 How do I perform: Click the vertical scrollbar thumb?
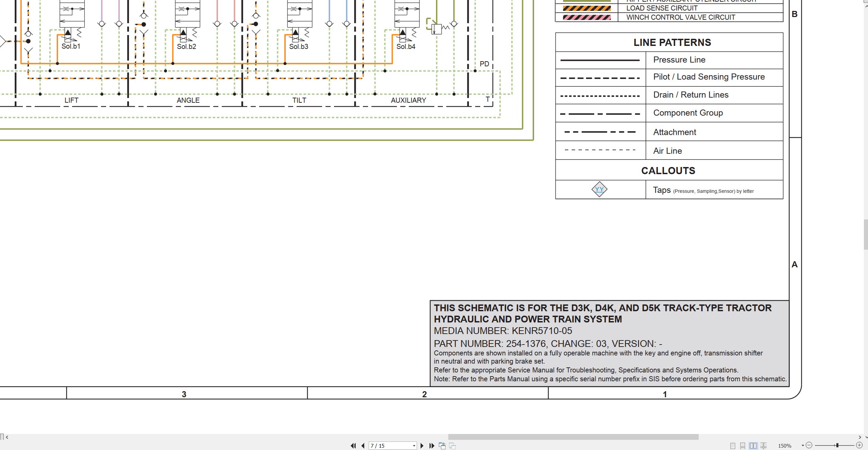[x=866, y=235]
